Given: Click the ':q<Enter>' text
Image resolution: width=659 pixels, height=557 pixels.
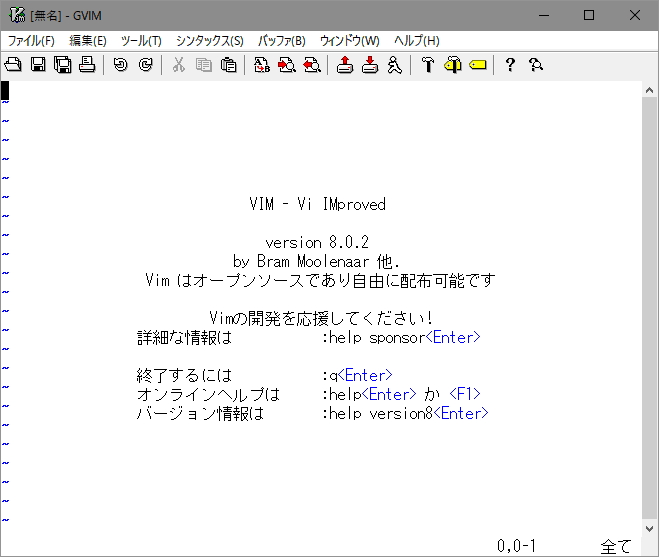Looking at the screenshot, I should (357, 375).
